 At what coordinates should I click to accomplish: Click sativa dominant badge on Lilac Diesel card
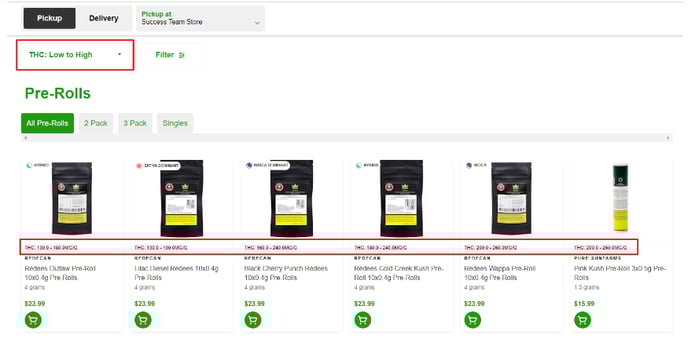[157, 166]
